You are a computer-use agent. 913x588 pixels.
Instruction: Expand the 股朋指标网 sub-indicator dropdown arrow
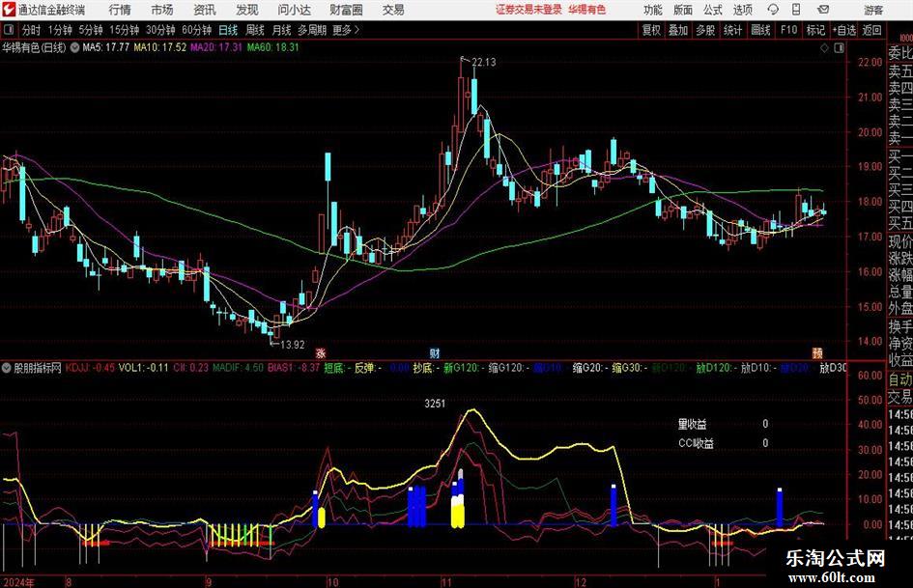point(7,368)
